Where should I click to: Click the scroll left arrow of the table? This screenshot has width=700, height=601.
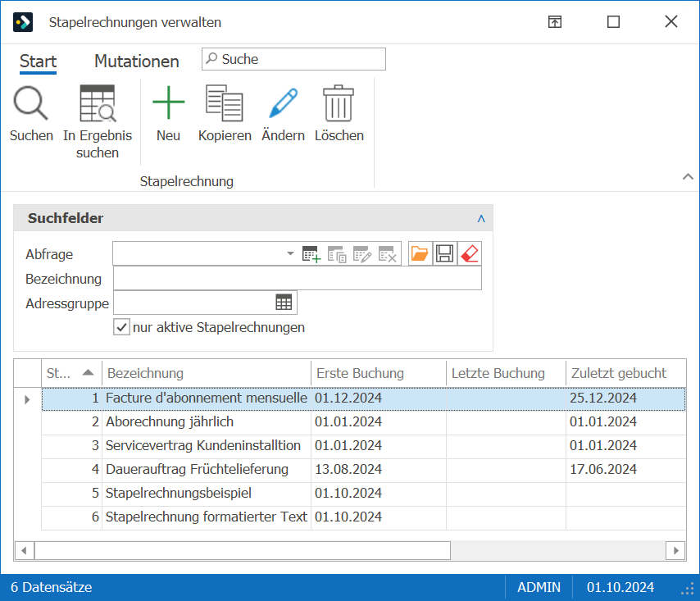pos(24,550)
